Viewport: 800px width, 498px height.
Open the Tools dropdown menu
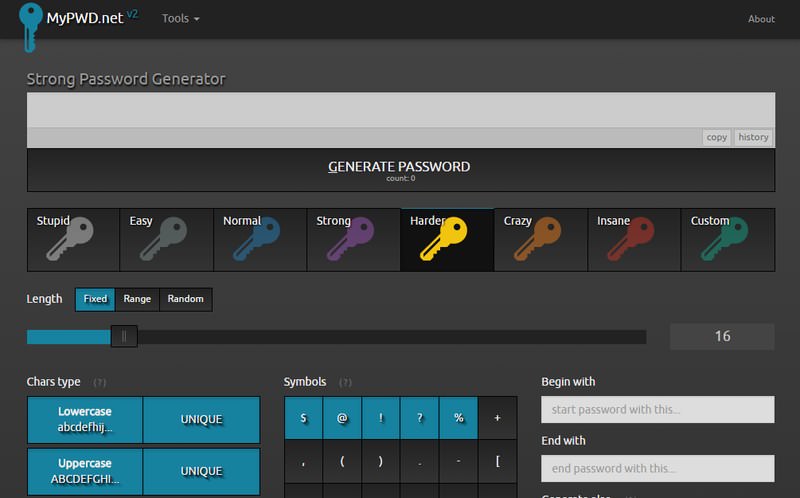coord(181,18)
